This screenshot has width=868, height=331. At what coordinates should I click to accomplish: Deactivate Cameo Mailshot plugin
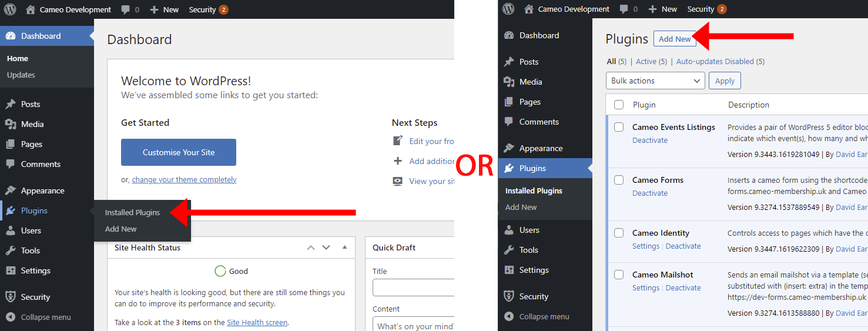point(683,287)
